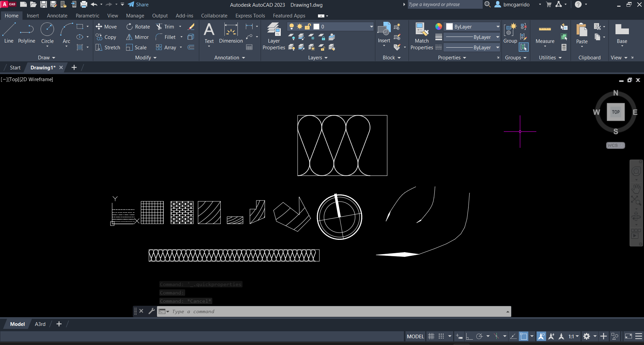Click the TOP face of the ViewCube
Image resolution: width=644 pixels, height=345 pixels.
(615, 112)
